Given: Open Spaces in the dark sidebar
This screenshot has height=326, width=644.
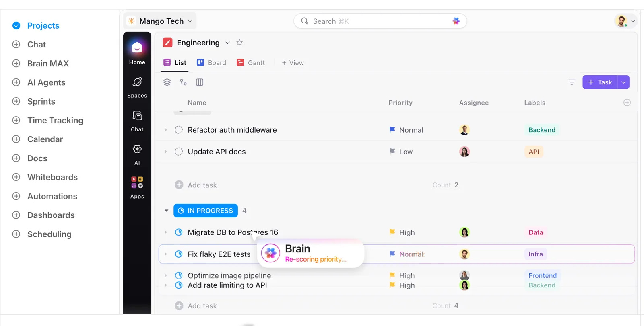Looking at the screenshot, I should (137, 87).
